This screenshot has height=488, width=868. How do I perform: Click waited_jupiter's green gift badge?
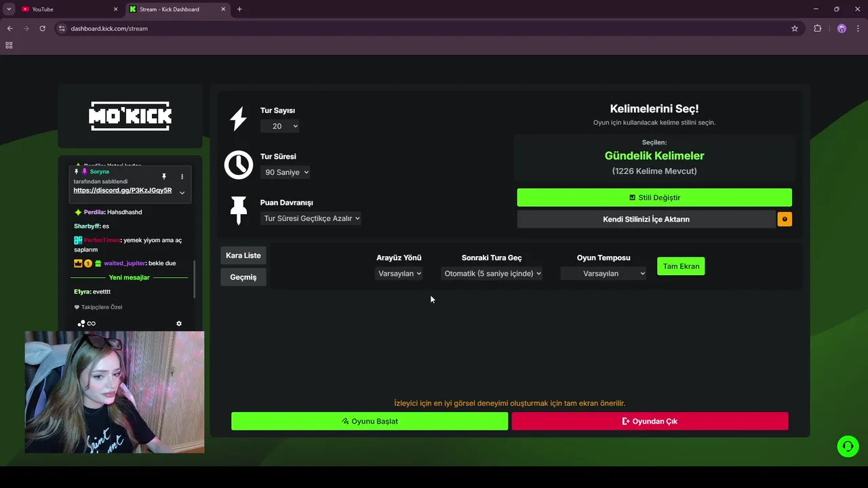(x=98, y=263)
